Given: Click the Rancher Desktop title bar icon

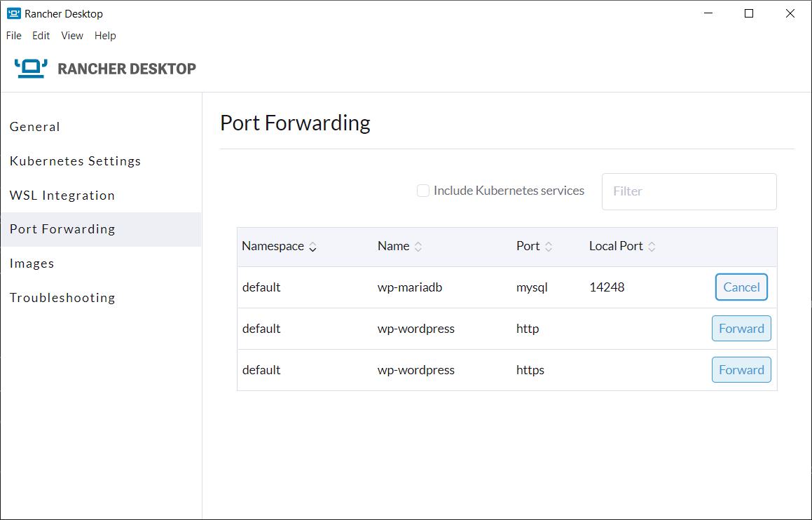Looking at the screenshot, I should (x=13, y=14).
